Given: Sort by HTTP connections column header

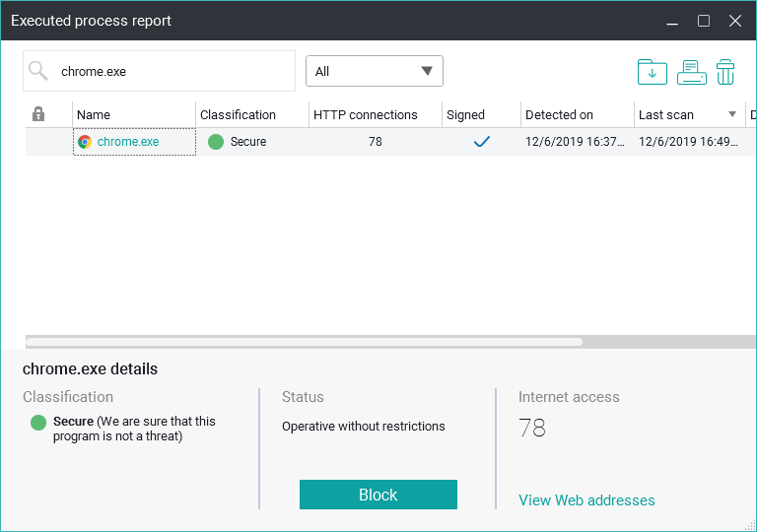Looking at the screenshot, I should pos(365,114).
